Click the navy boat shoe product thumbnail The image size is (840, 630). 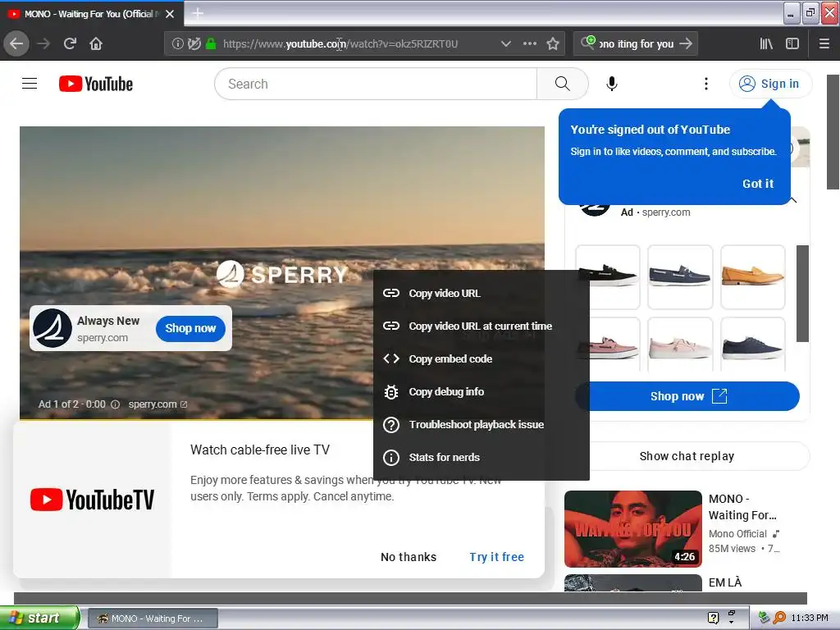click(x=680, y=277)
